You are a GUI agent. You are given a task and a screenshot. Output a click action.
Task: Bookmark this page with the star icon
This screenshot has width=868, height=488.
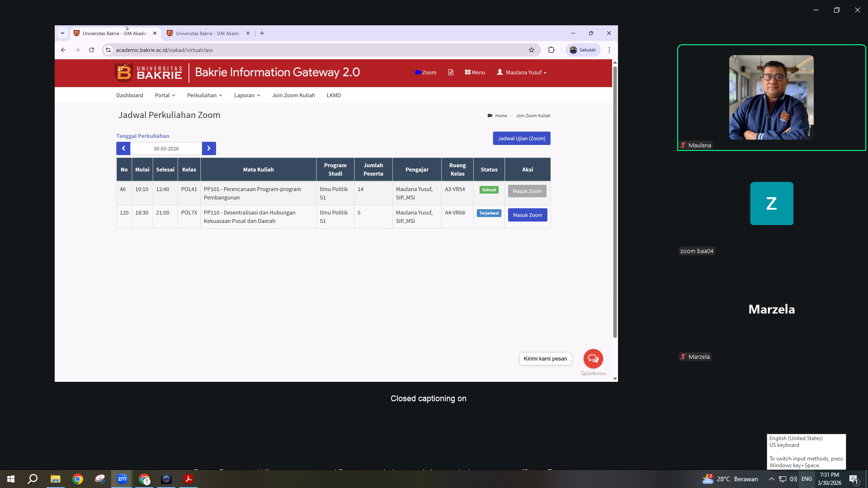(532, 50)
